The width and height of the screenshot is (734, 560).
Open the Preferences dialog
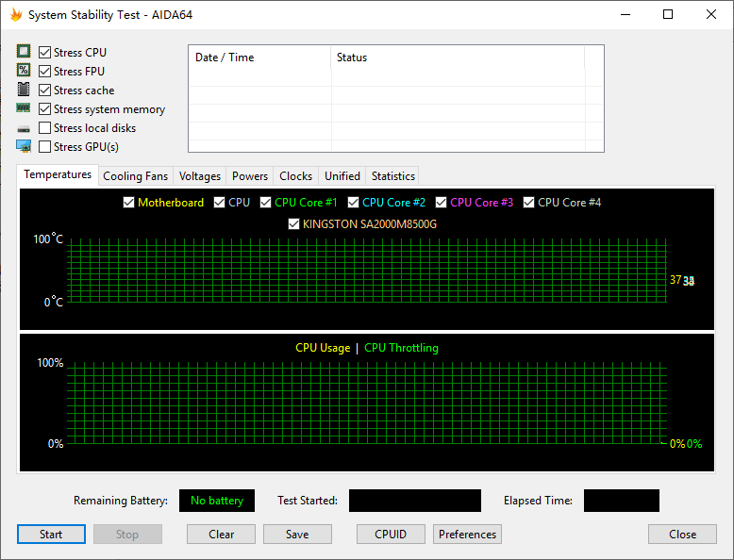click(x=467, y=535)
